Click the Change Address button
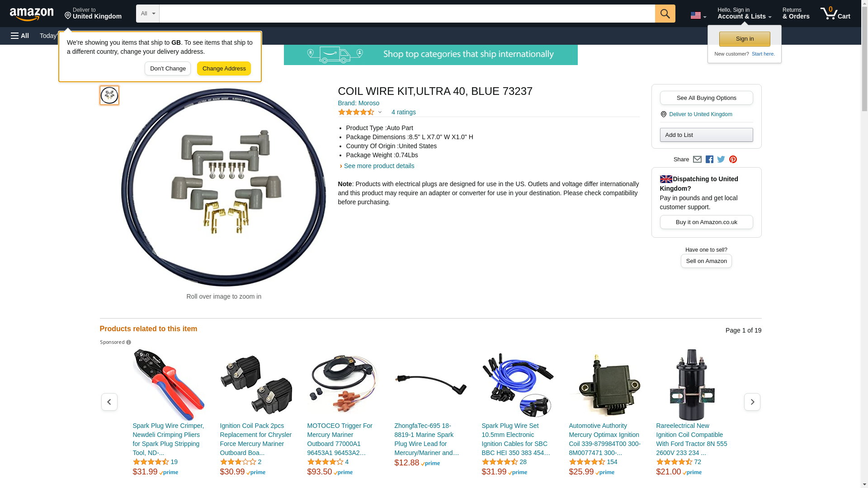 click(224, 69)
